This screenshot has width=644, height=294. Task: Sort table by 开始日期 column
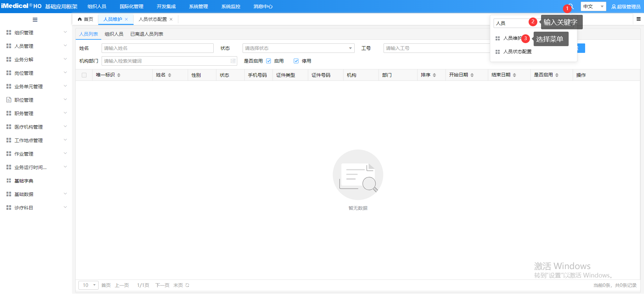click(472, 75)
